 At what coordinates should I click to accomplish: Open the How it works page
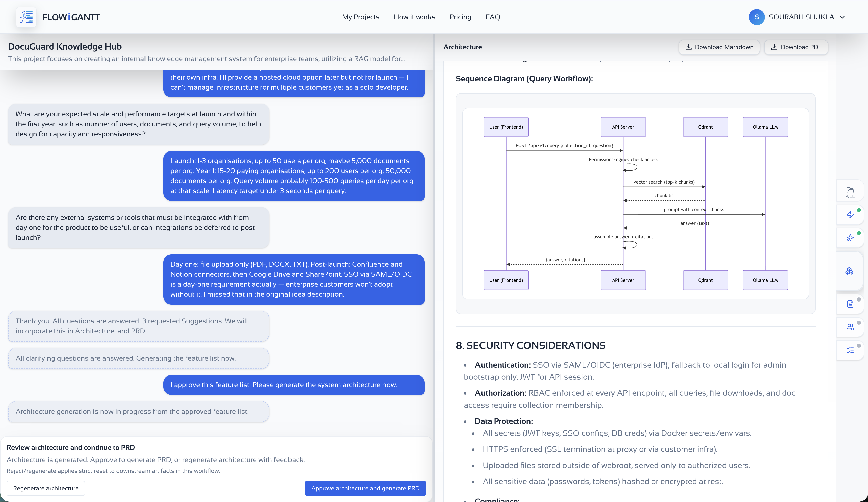pos(414,17)
